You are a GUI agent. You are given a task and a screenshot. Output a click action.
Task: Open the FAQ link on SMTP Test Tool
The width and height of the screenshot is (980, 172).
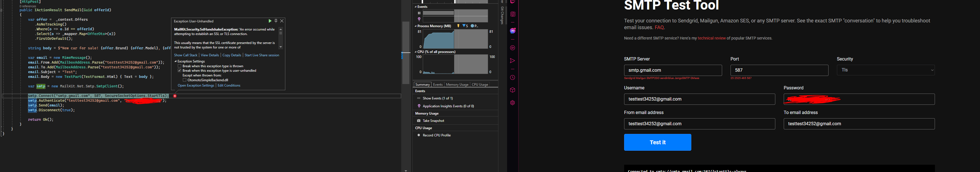[x=659, y=27]
